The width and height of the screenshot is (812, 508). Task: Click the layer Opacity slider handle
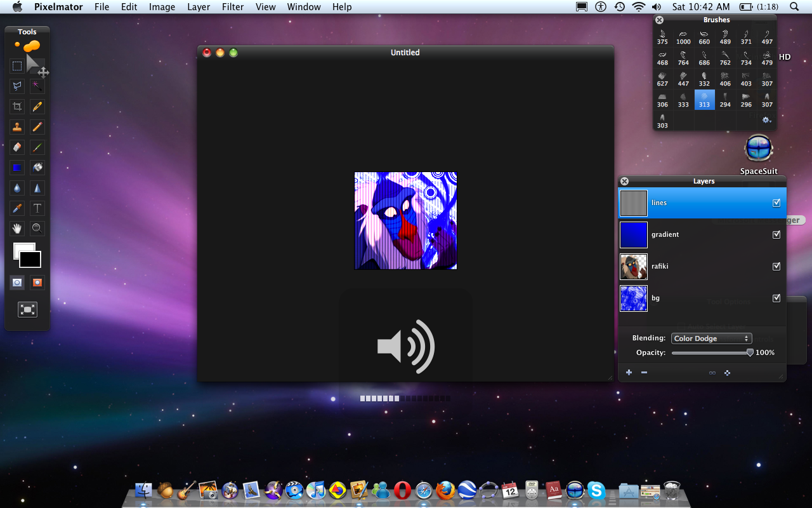750,352
